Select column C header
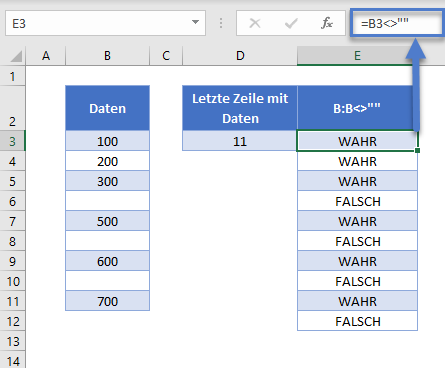The width and height of the screenshot is (445, 368). (x=166, y=56)
